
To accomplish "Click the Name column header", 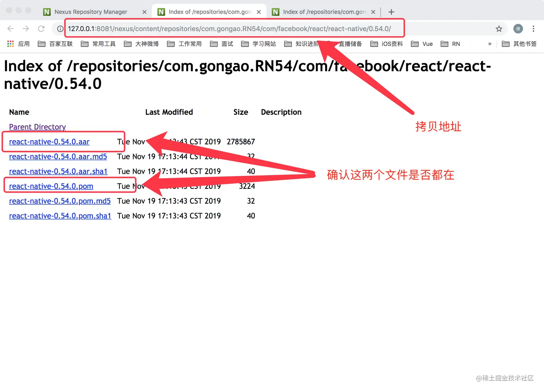I will 19,112.
